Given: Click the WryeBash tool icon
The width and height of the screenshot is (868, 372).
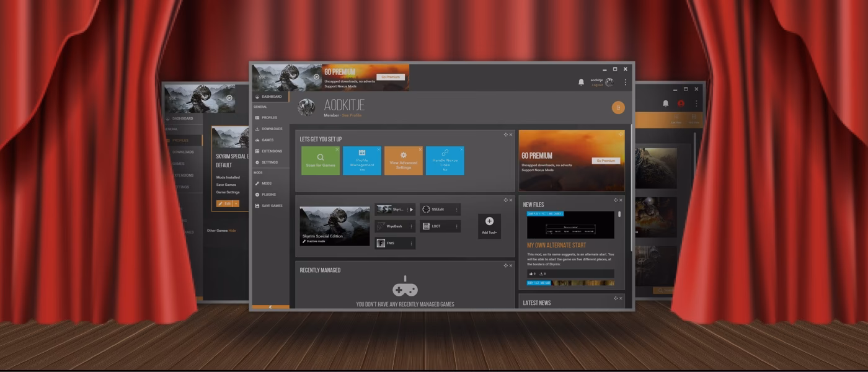Looking at the screenshot, I should pos(381,226).
